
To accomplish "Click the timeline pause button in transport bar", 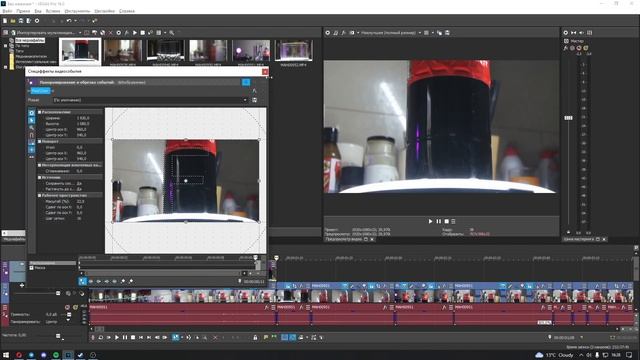I will pos(125,338).
